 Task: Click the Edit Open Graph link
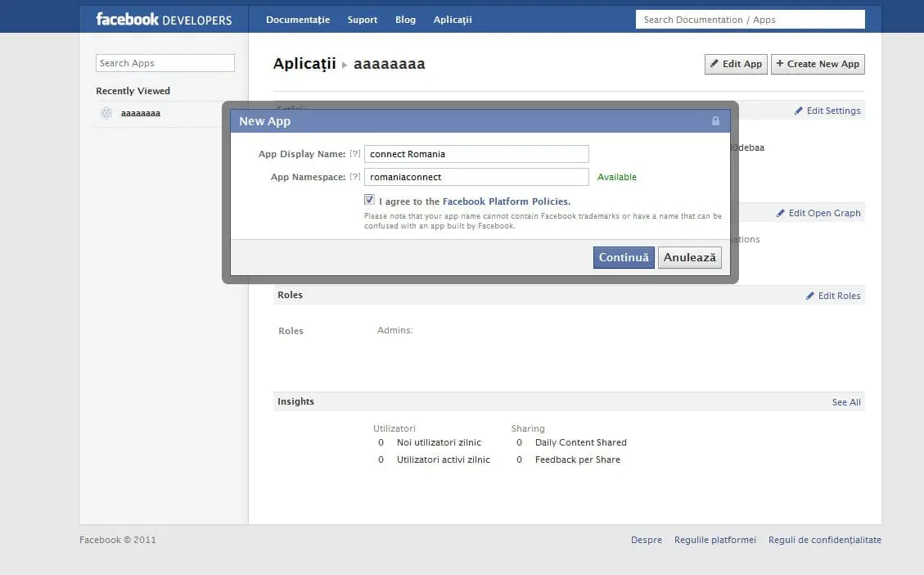tap(824, 213)
